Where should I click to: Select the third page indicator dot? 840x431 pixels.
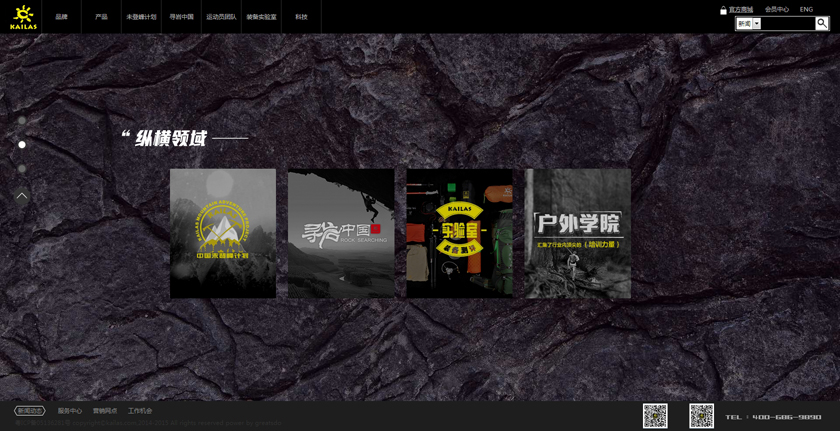click(22, 169)
